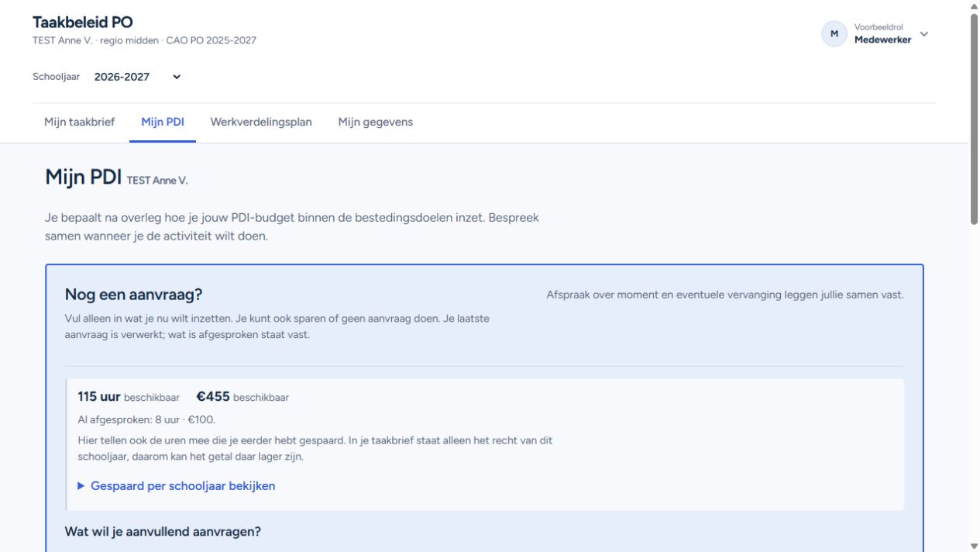Click 'Afspraak over moment en eventuele vervanging' note
Screen dimensions: 980x552
(x=725, y=295)
